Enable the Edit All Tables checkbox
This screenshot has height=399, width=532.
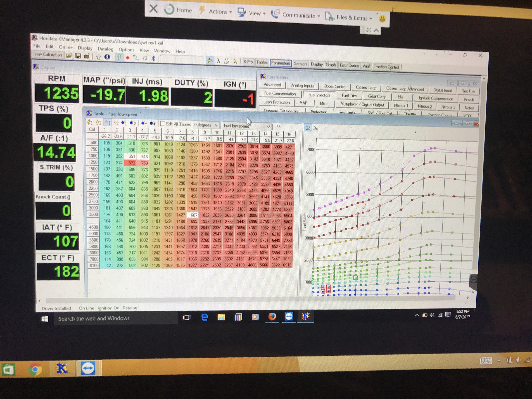click(x=163, y=124)
